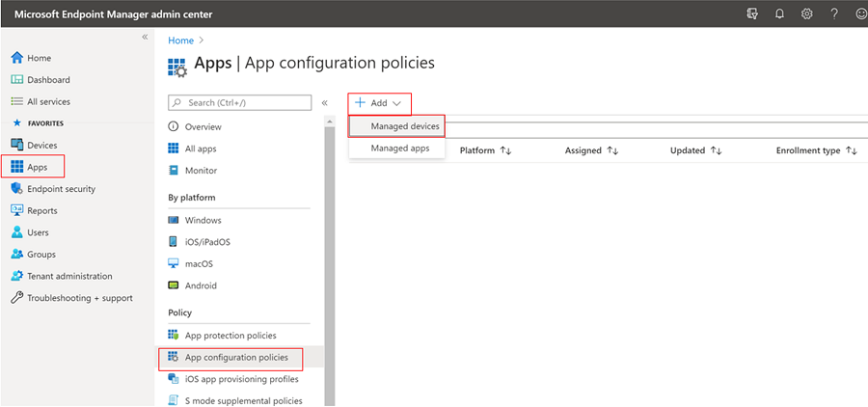The height and width of the screenshot is (407, 868).
Task: Click the Windows platform icon
Action: [x=174, y=220]
